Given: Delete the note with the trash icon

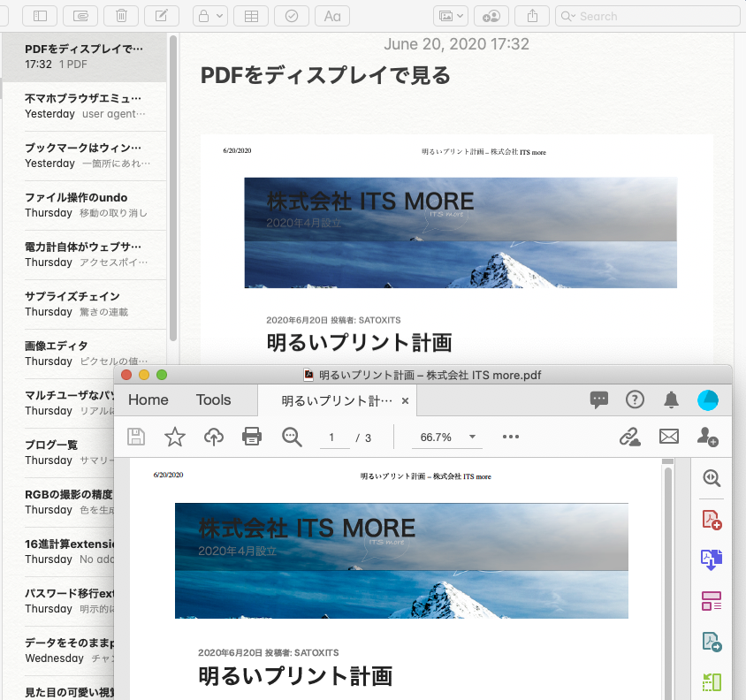Looking at the screenshot, I should pos(121,16).
